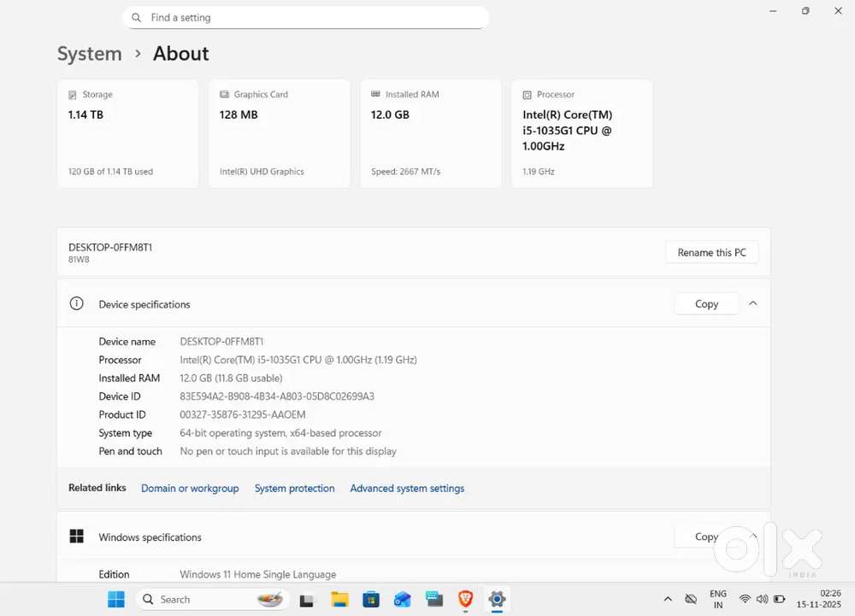Viewport: 855px width, 616px height.
Task: Open Settings from the taskbar
Action: (497, 599)
